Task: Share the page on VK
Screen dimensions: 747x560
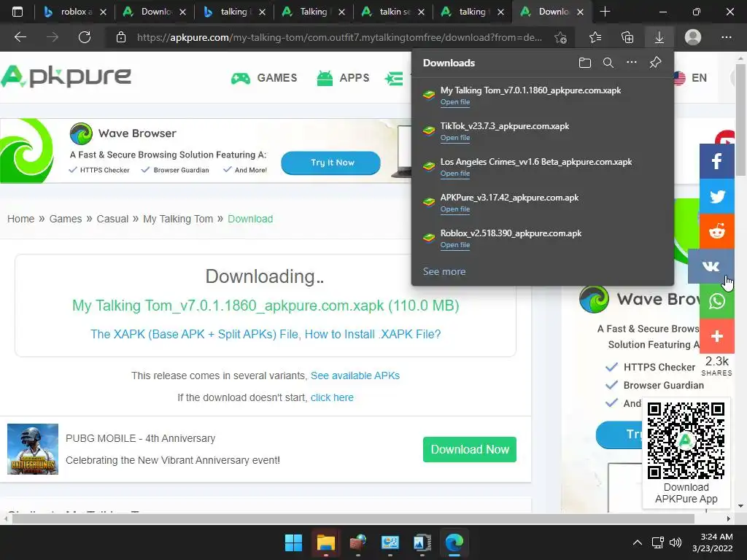Action: [711, 266]
